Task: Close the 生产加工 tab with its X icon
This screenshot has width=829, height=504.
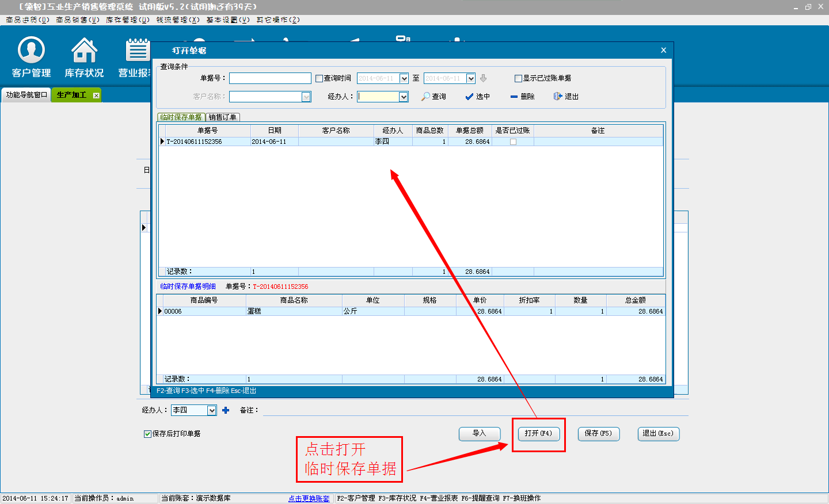Action: click(96, 96)
